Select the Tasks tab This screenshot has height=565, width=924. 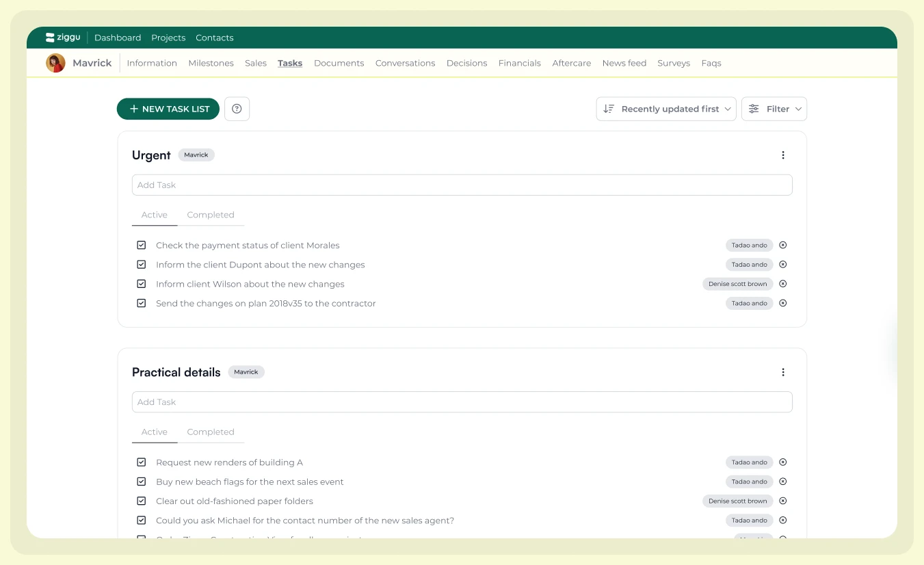(290, 63)
